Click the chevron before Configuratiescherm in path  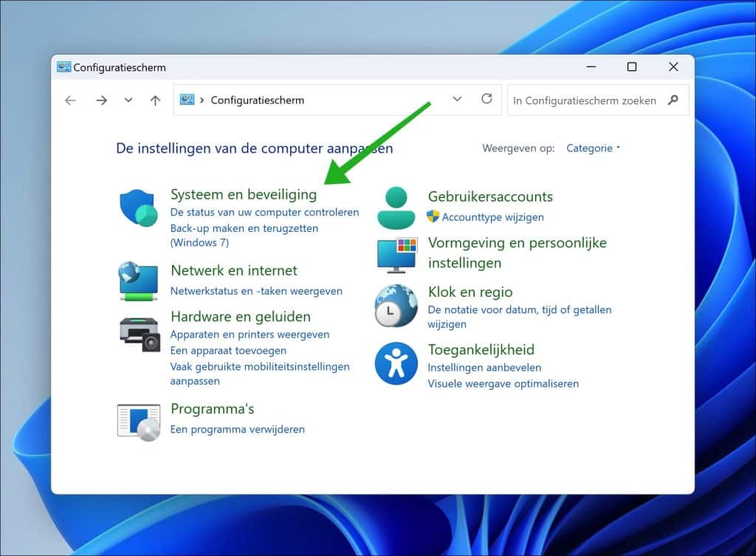202,100
